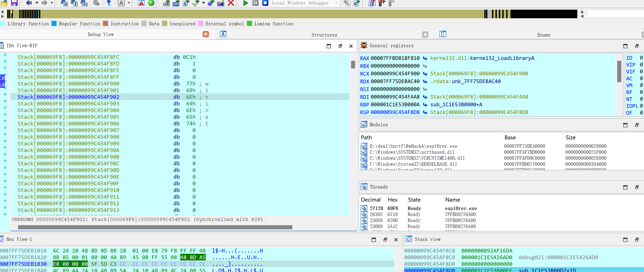Close the Debug View tab

[206, 34]
